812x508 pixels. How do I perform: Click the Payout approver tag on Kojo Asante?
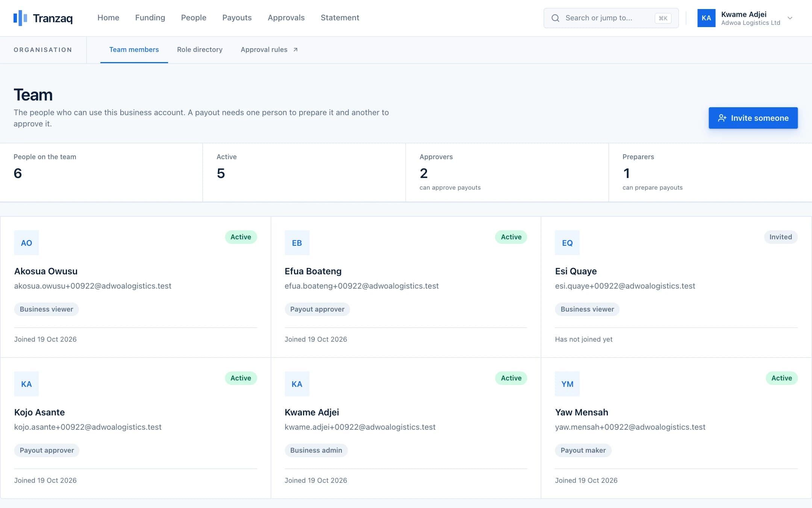tap(47, 450)
